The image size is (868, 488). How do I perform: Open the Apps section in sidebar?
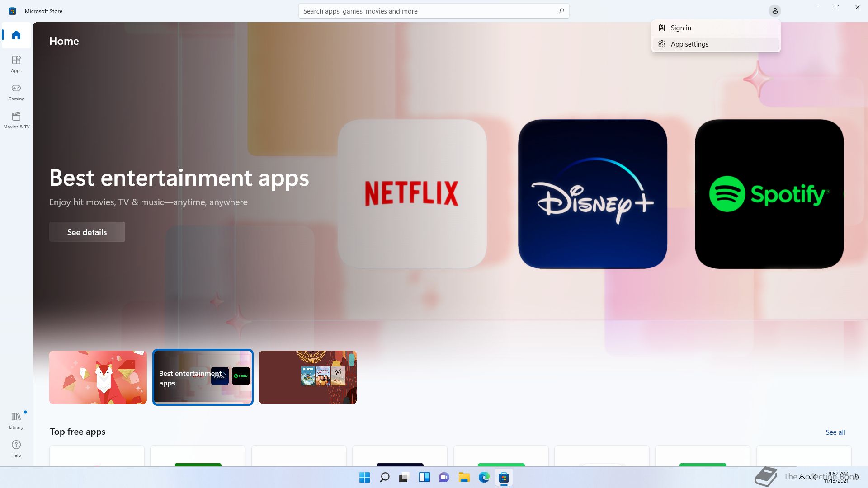(x=16, y=64)
